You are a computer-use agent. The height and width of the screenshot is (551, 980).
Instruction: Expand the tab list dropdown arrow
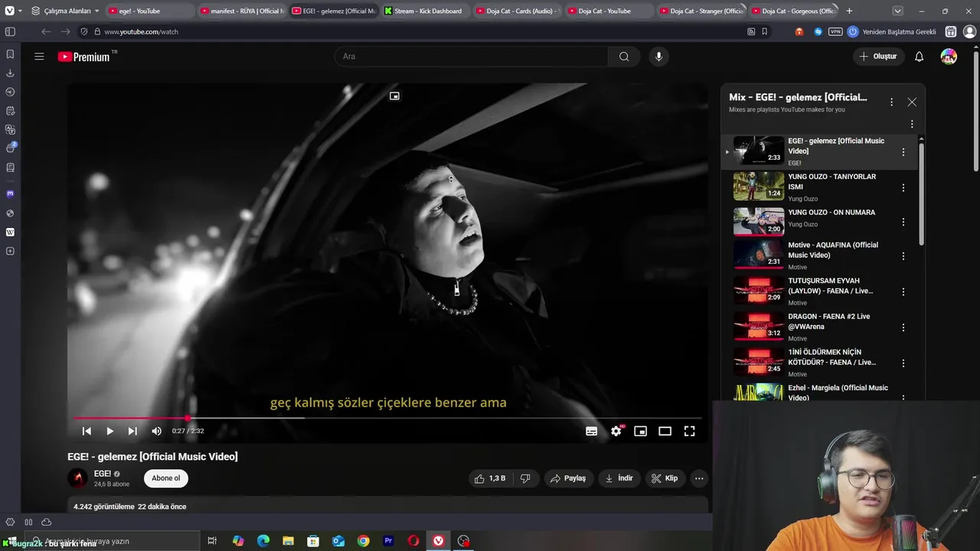tap(897, 11)
